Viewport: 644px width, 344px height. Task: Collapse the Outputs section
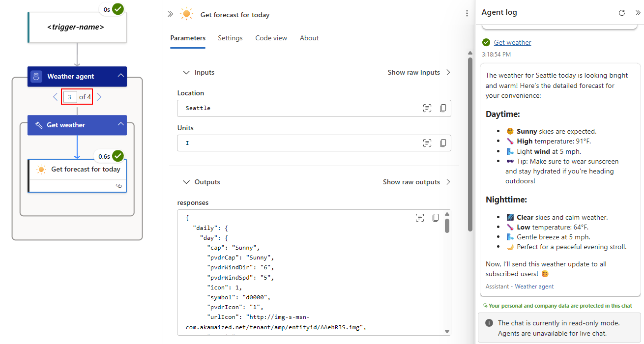pos(186,182)
